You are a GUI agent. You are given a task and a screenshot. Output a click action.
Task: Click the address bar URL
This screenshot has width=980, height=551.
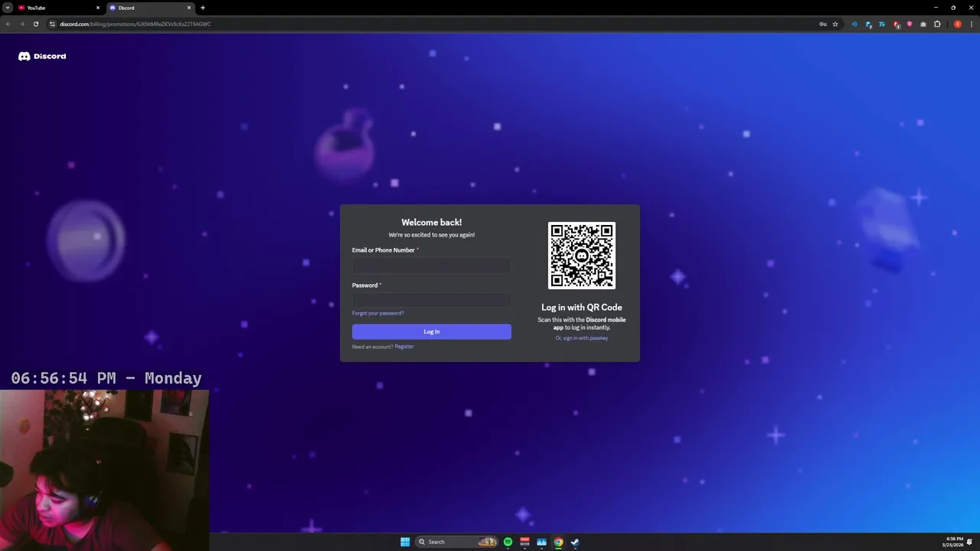(136, 24)
